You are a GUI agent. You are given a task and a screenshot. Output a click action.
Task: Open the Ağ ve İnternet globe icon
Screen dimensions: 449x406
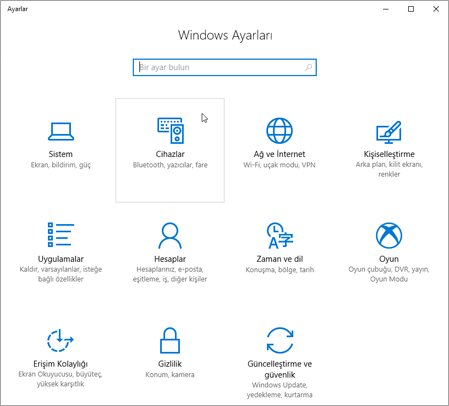click(279, 130)
